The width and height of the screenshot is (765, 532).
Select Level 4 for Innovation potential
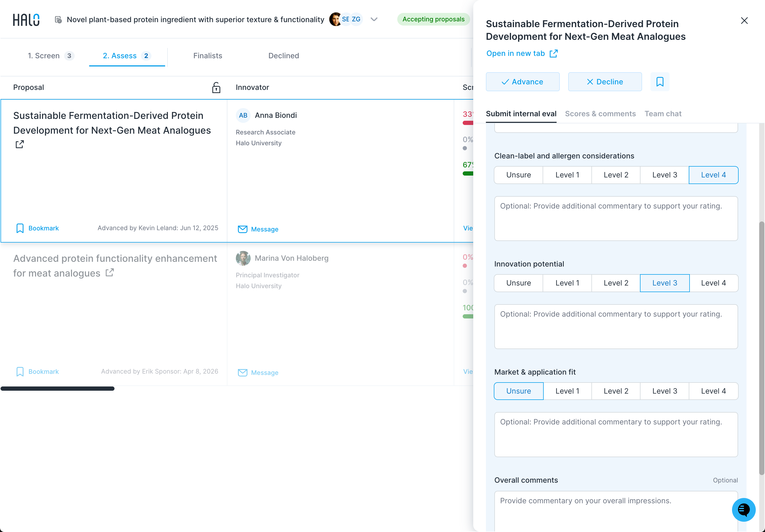713,283
